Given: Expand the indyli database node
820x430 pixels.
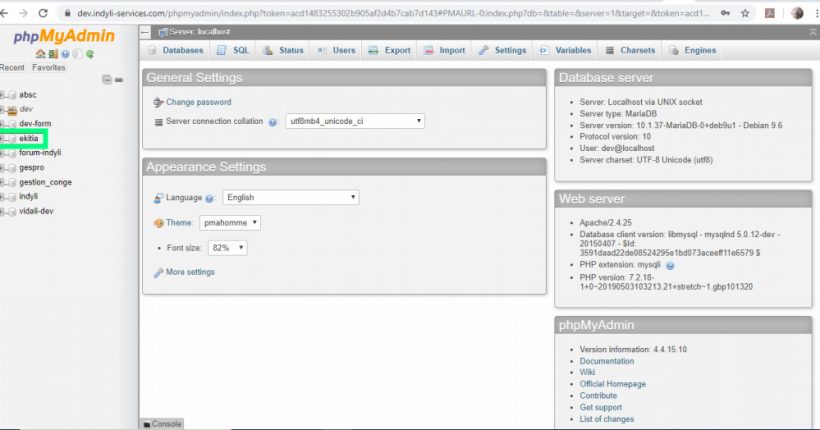Looking at the screenshot, I should click(x=2, y=197).
